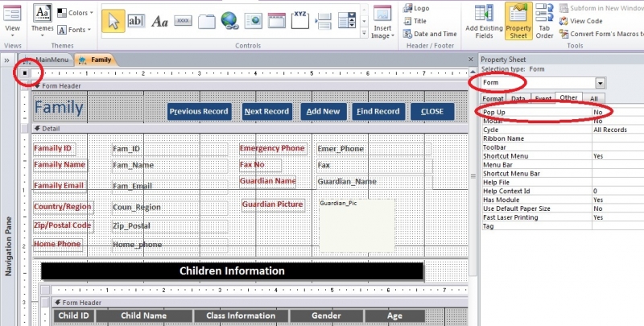This screenshot has width=644, height=326.
Task: Insert a Hyperlink control (globe icon)
Action: (229, 20)
